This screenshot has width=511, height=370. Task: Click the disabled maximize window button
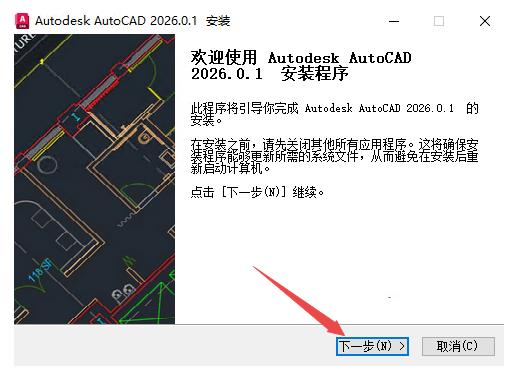439,21
